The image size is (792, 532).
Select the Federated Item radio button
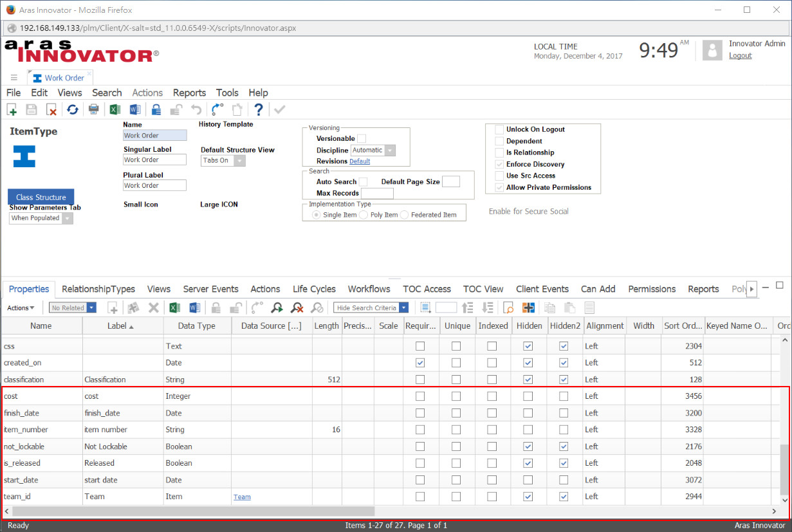(405, 215)
